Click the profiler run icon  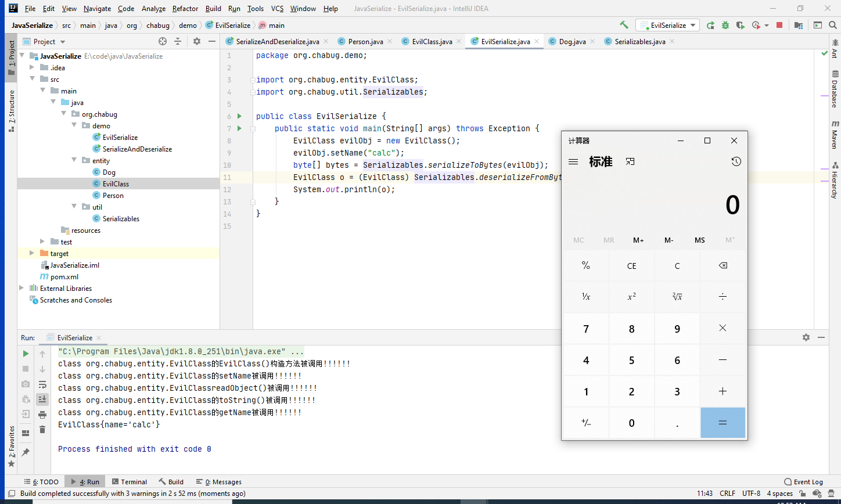point(756,25)
